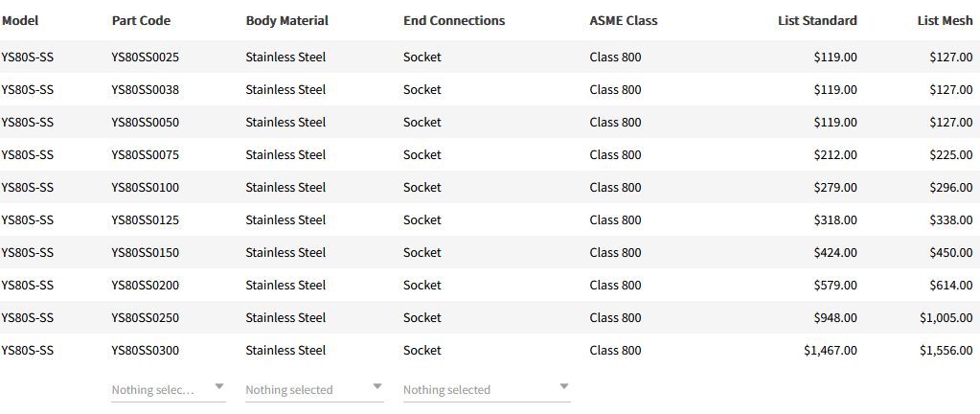Click the End Connections column header
The height and width of the screenshot is (414, 980).
[454, 20]
